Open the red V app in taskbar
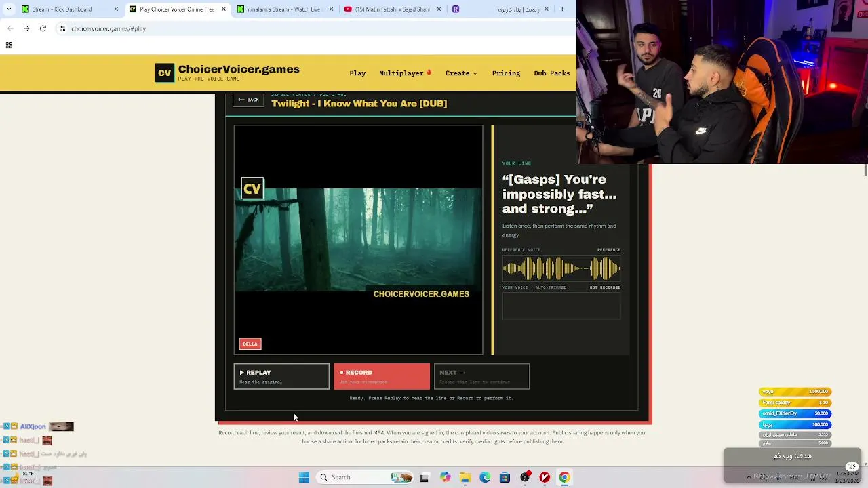The height and width of the screenshot is (488, 868). pos(545,477)
